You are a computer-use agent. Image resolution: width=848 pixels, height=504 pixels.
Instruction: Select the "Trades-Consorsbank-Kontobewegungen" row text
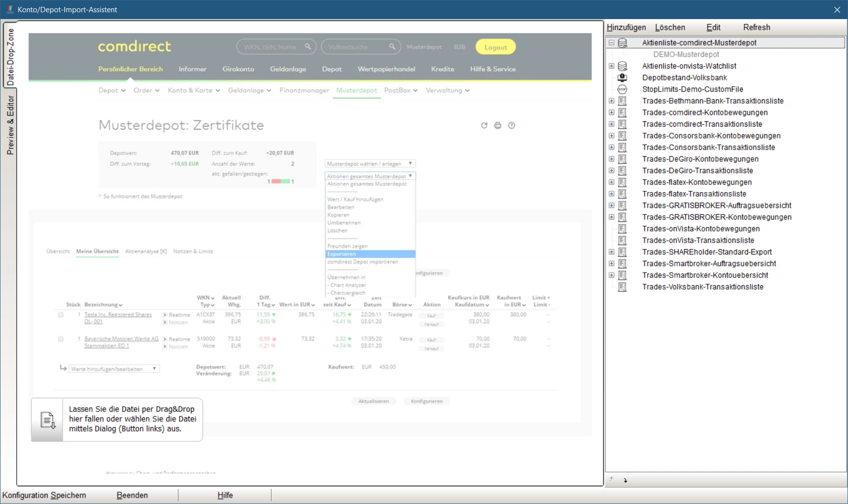(711, 136)
